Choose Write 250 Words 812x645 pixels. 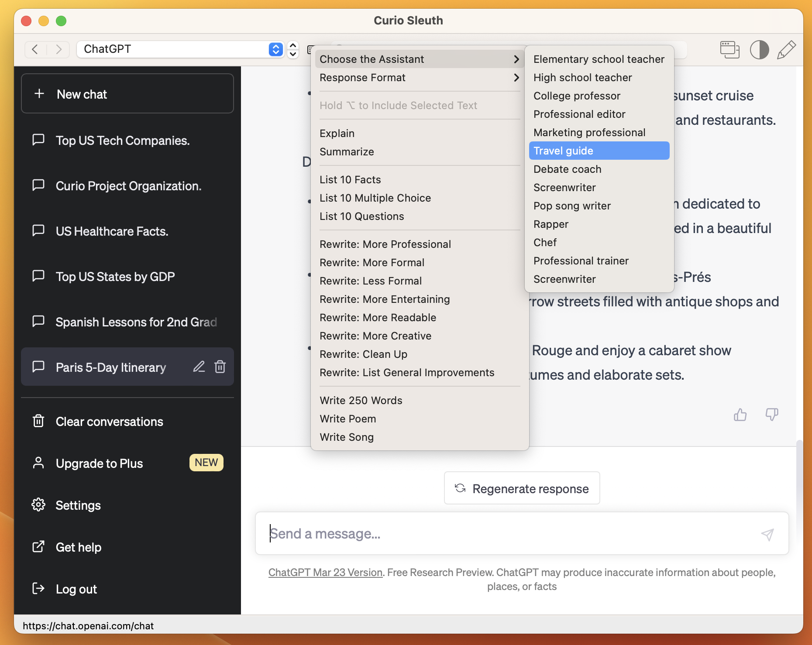[x=420, y=400]
